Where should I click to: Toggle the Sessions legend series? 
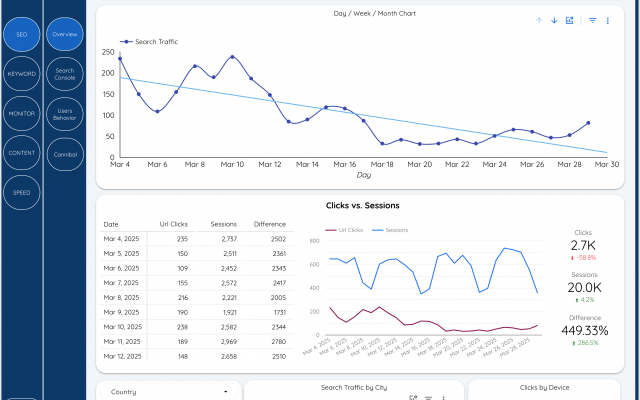(393, 230)
